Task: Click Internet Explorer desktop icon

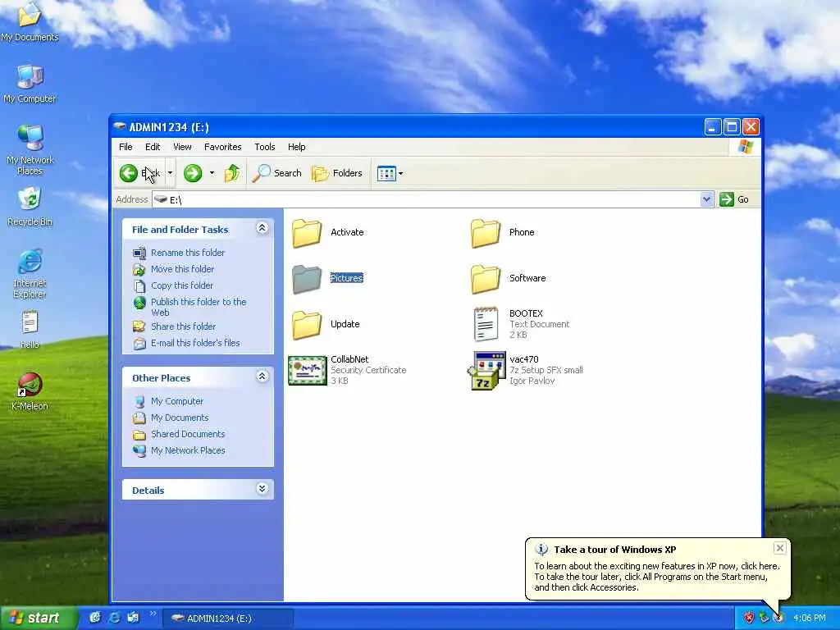Action: pos(30,273)
